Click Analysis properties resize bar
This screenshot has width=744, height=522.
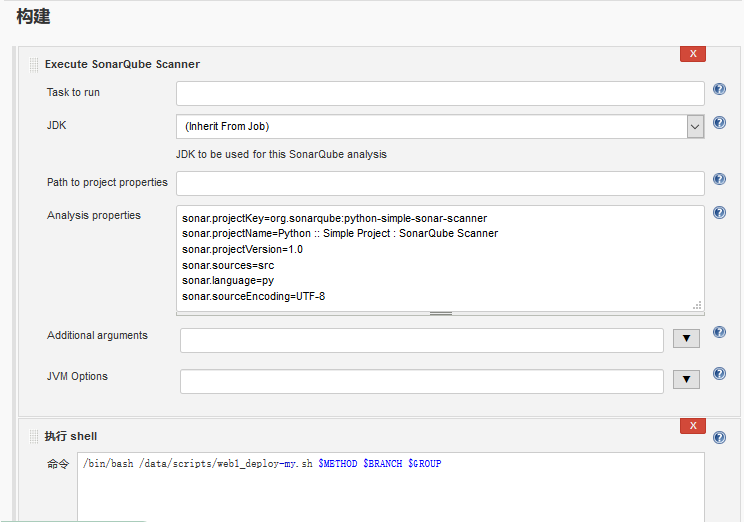pyautogui.click(x=440, y=313)
